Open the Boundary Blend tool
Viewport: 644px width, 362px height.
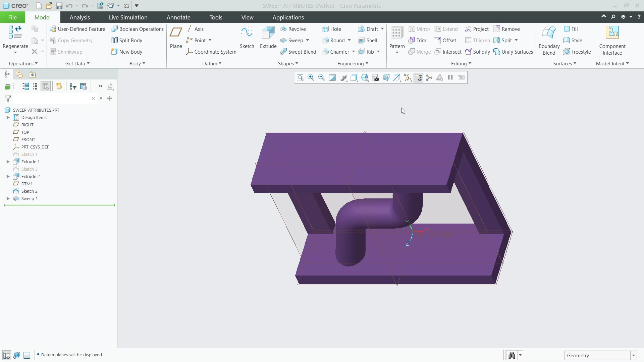pyautogui.click(x=549, y=40)
